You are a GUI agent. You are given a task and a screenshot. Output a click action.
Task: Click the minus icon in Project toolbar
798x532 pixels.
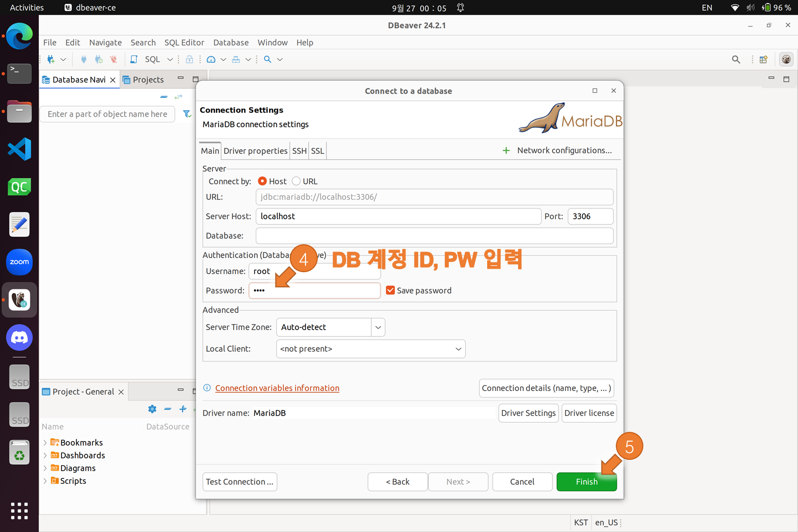[167, 409]
